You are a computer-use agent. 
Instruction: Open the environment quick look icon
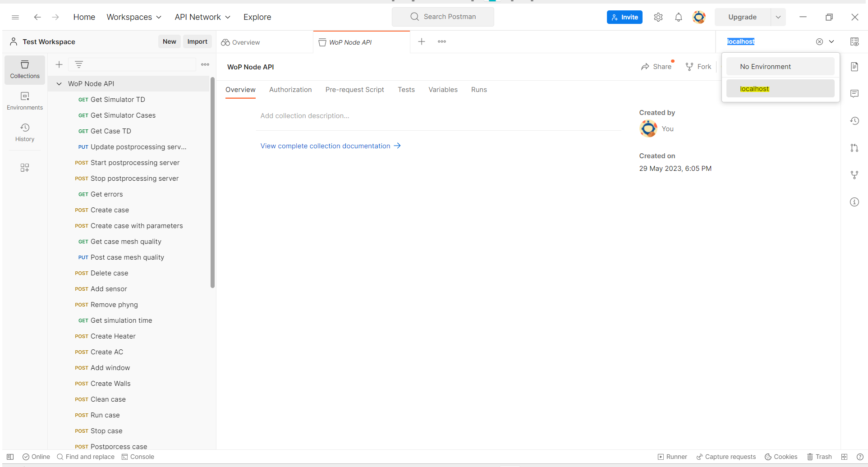854,41
